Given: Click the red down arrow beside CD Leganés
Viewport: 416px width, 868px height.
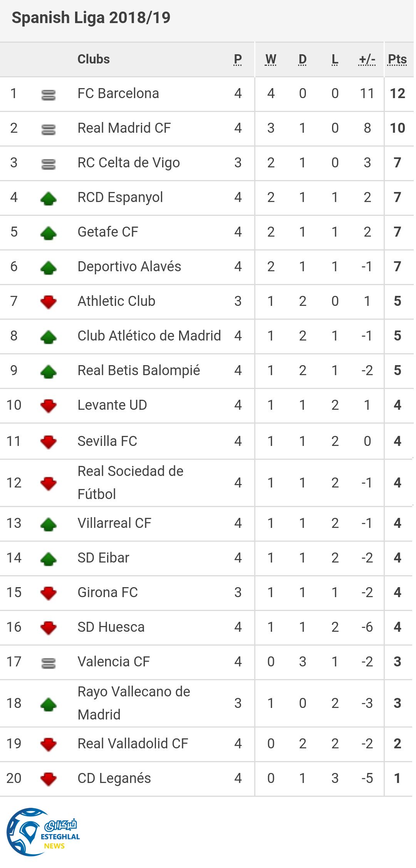Looking at the screenshot, I should tap(49, 779).
